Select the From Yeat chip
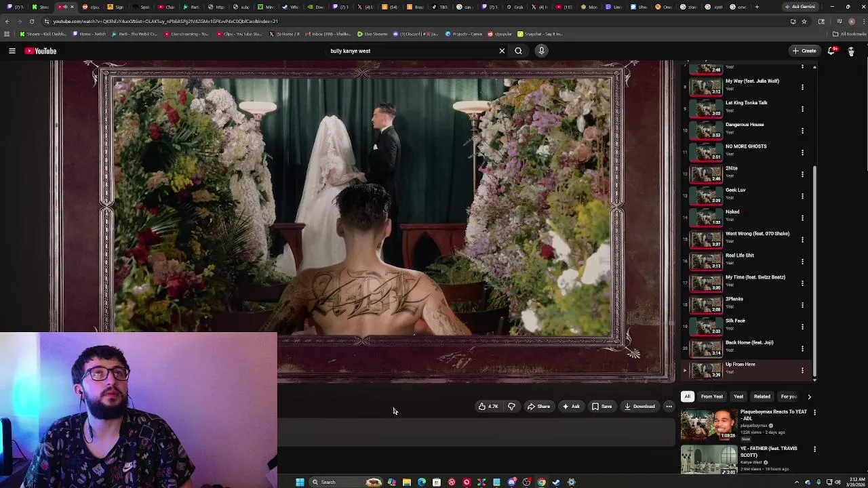 coord(712,396)
